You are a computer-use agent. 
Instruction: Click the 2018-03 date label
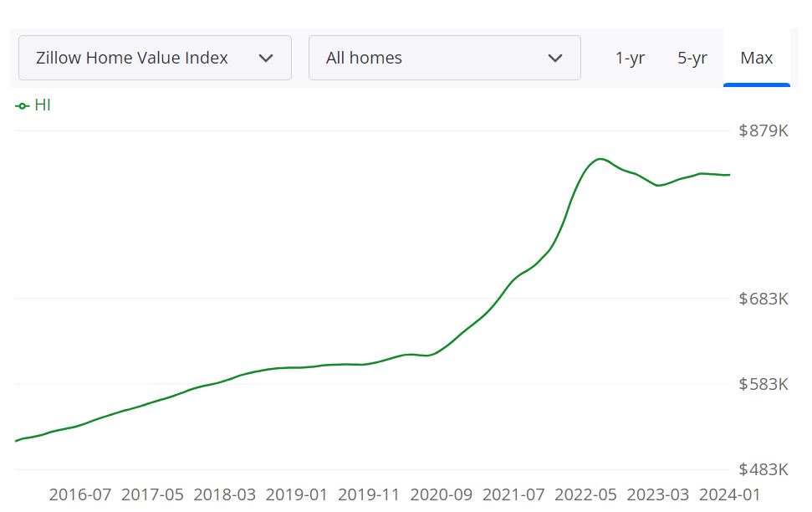pyautogui.click(x=225, y=494)
